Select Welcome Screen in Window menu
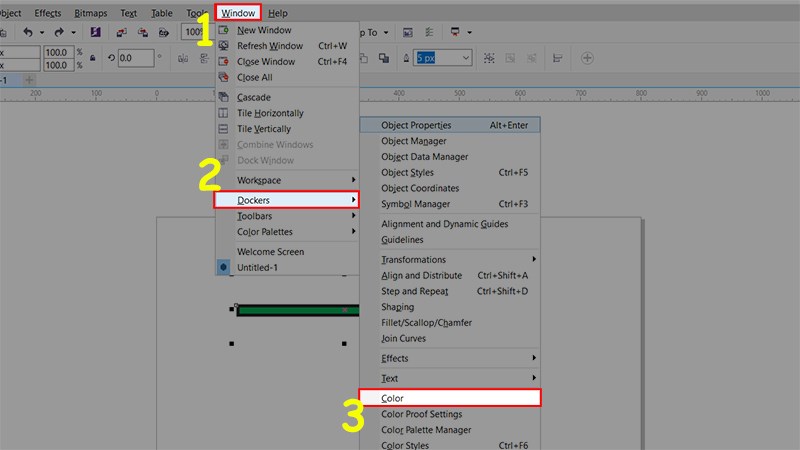 [287, 252]
